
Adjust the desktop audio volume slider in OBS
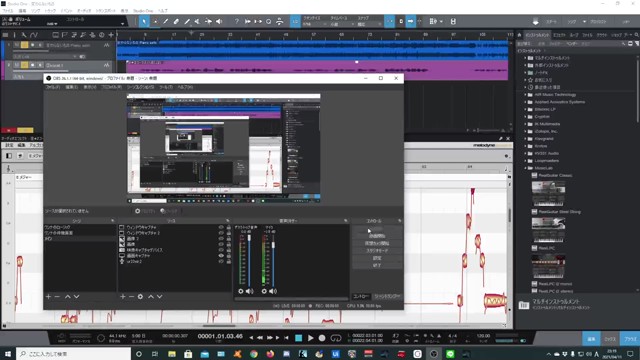point(249,260)
